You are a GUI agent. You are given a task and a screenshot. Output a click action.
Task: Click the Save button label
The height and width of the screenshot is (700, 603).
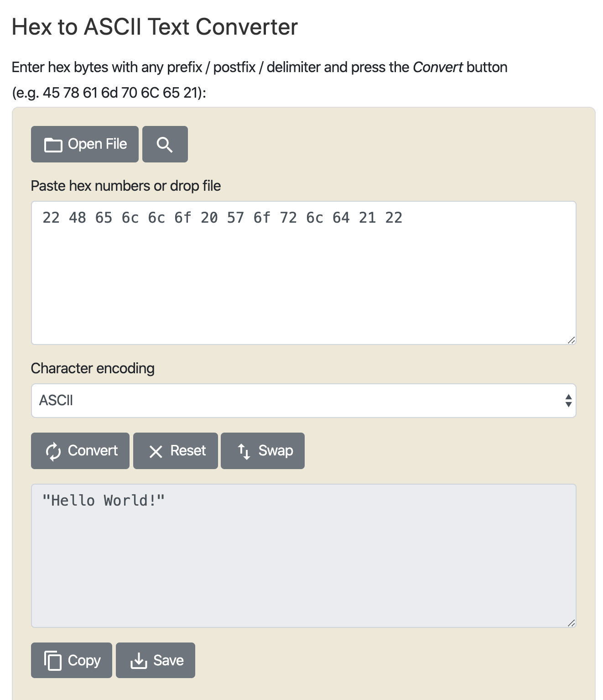[168, 660]
